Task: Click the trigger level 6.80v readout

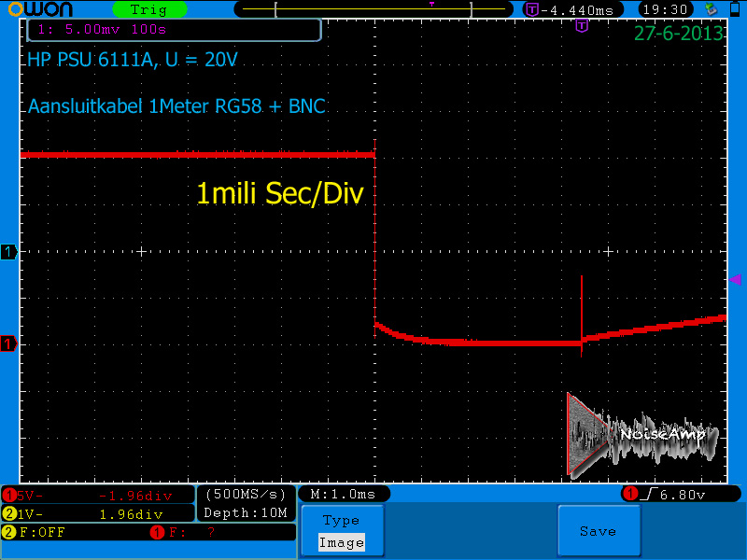Action: coord(683,495)
